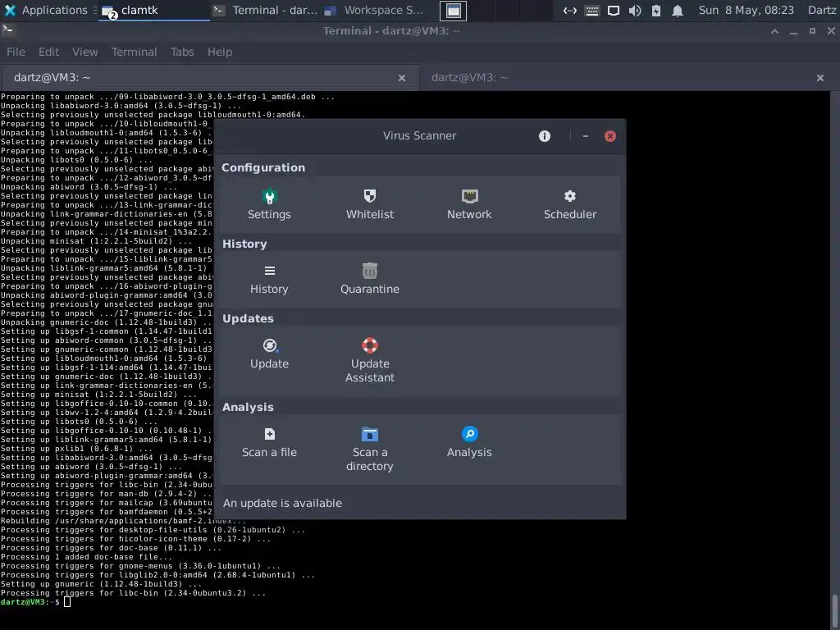Switch to clamtk in the taskbar

[154, 10]
